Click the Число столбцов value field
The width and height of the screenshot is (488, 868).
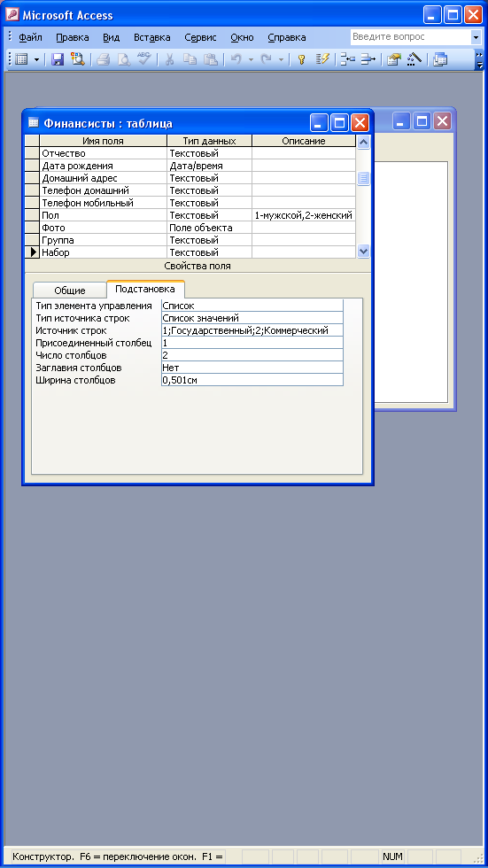252,355
